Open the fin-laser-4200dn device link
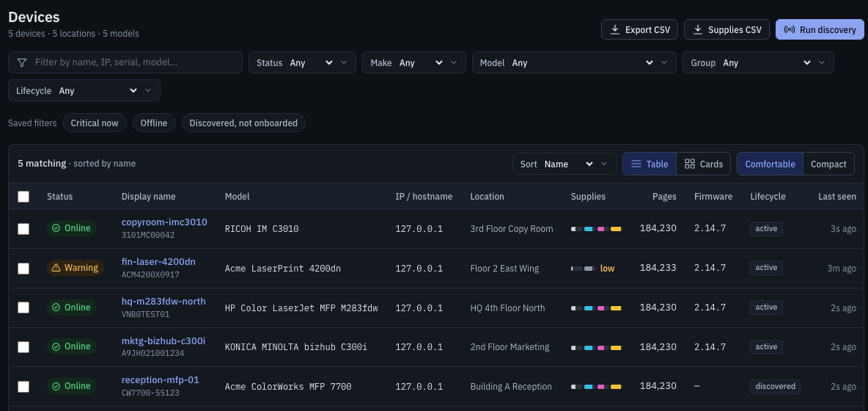Image resolution: width=868 pixels, height=411 pixels. [x=158, y=261]
